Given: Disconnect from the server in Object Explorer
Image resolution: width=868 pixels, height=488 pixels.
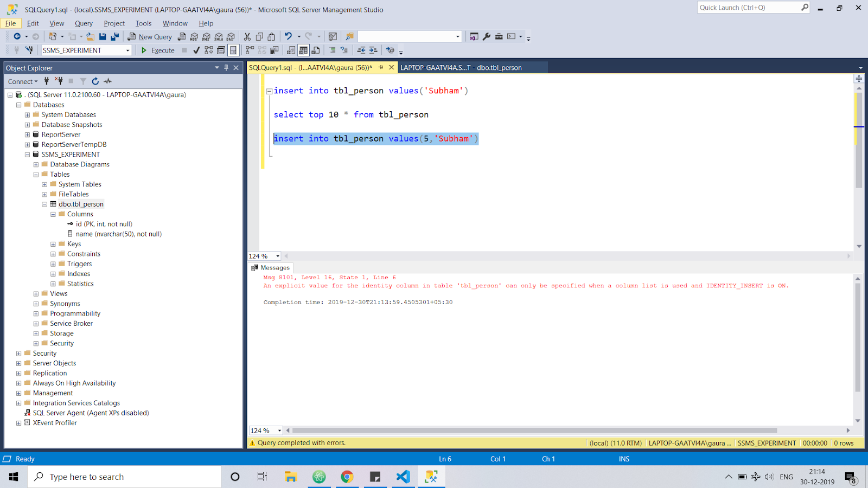Looking at the screenshot, I should (59, 81).
